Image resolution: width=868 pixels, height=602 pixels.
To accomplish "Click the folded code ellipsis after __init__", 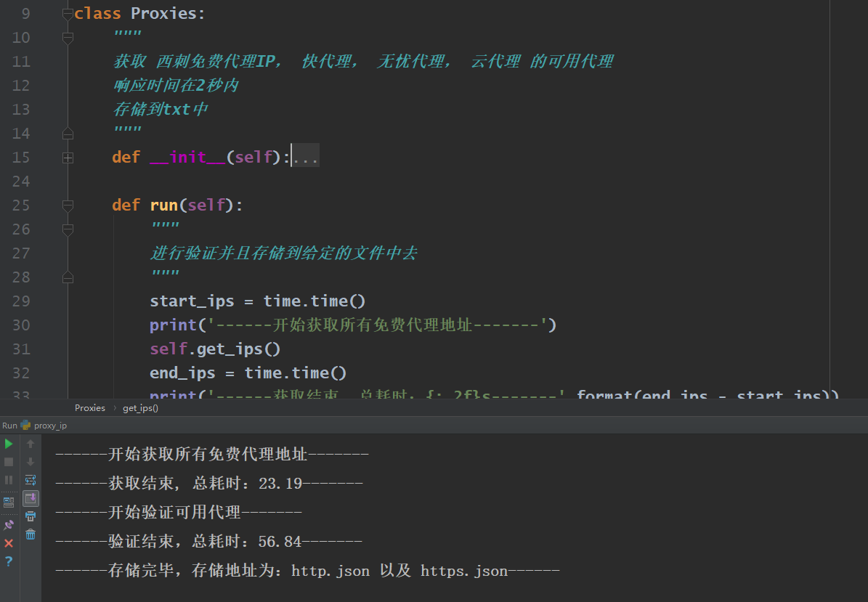I will (305, 158).
